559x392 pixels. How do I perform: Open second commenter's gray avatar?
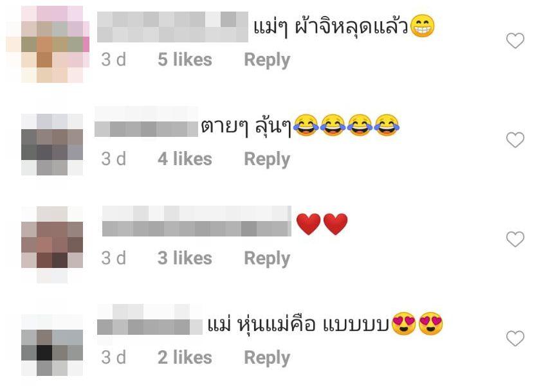tap(52, 145)
